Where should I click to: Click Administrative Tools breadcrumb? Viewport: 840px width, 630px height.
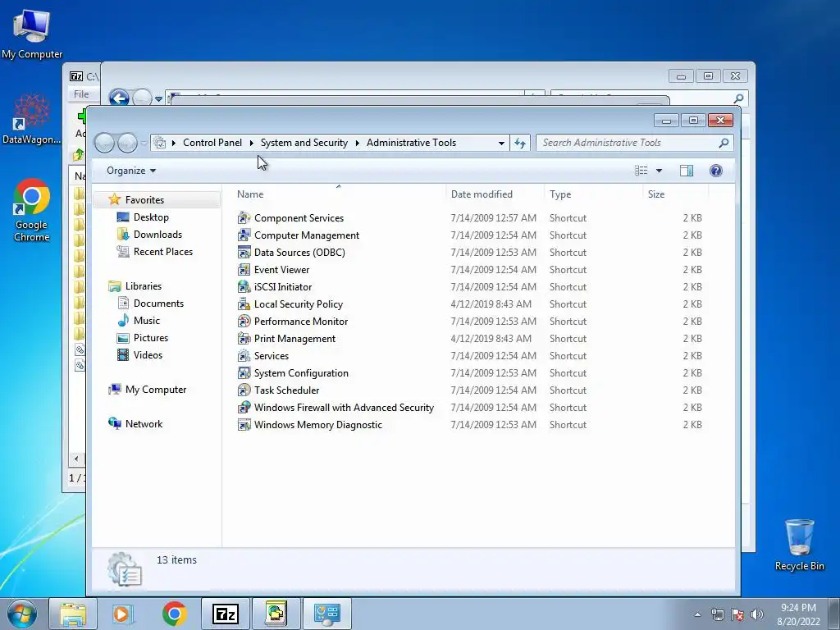(411, 143)
